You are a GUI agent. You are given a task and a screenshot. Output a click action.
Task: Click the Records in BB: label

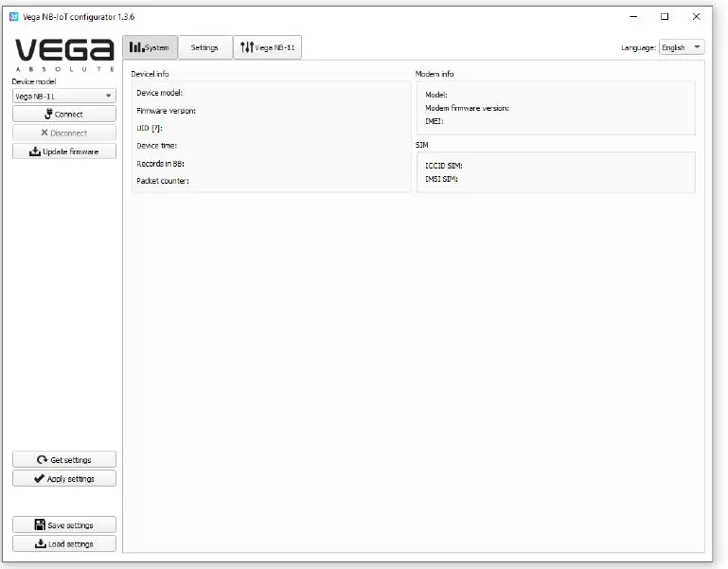click(x=161, y=164)
